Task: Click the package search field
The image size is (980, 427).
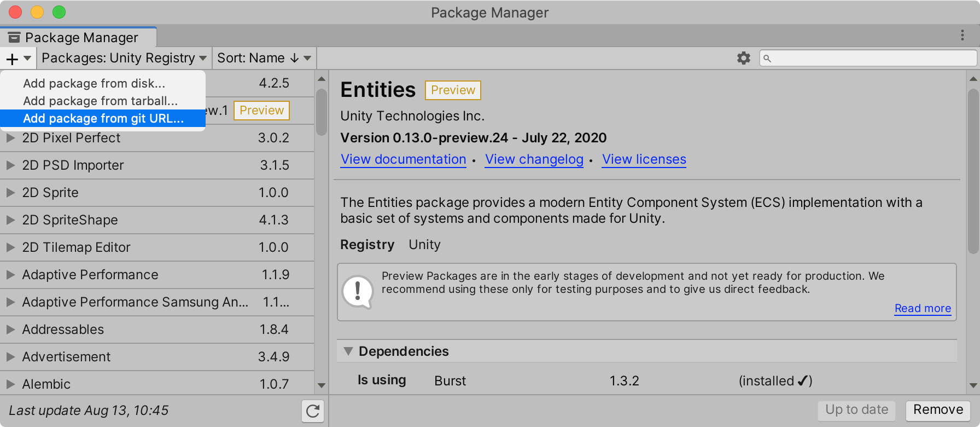Action: click(x=868, y=58)
